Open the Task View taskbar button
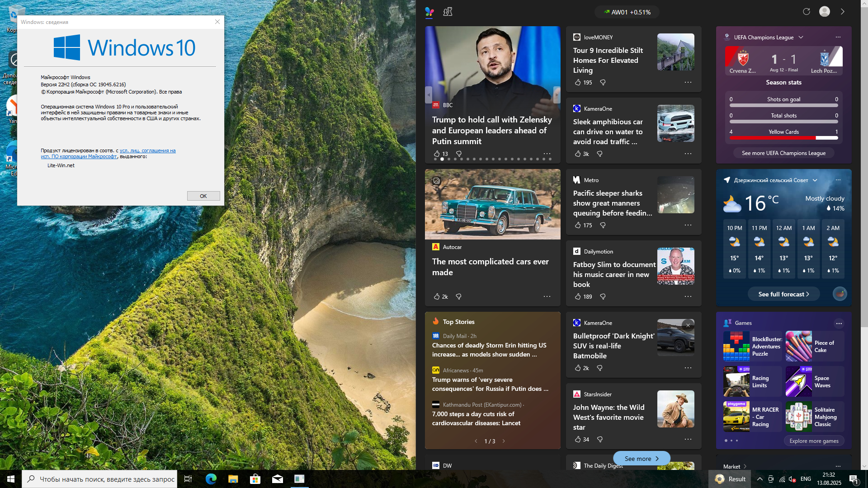 (x=188, y=479)
